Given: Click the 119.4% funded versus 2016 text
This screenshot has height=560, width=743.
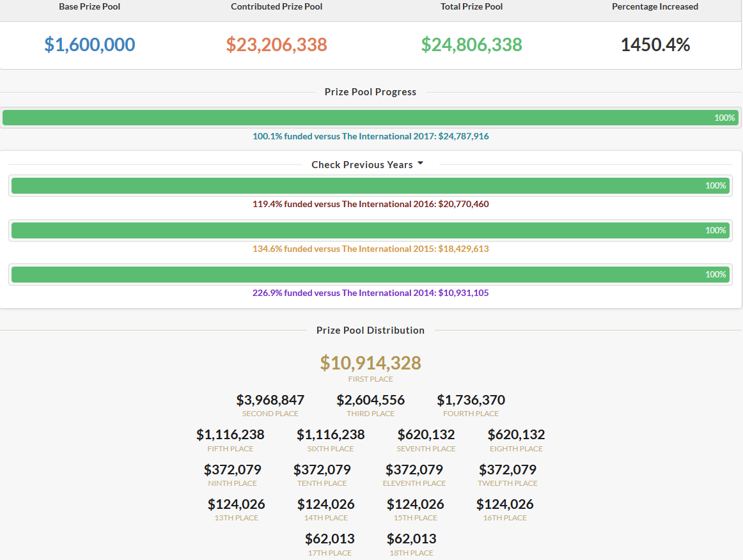Looking at the screenshot, I should (x=371, y=204).
